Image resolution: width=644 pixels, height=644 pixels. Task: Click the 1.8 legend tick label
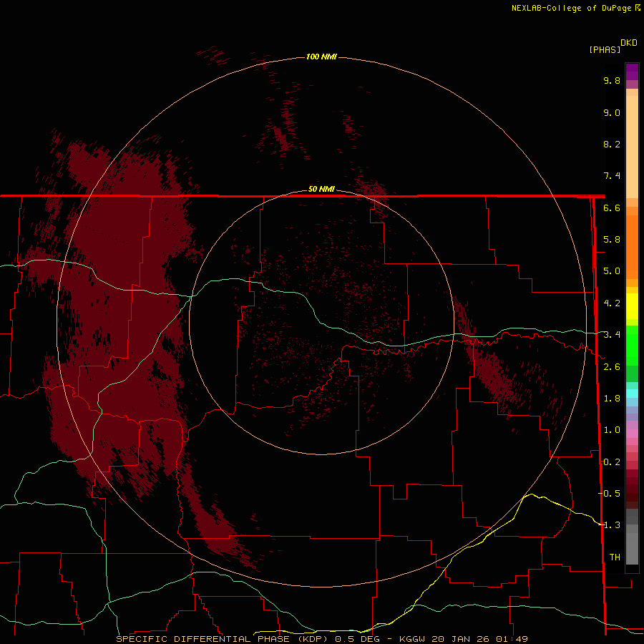pos(612,399)
